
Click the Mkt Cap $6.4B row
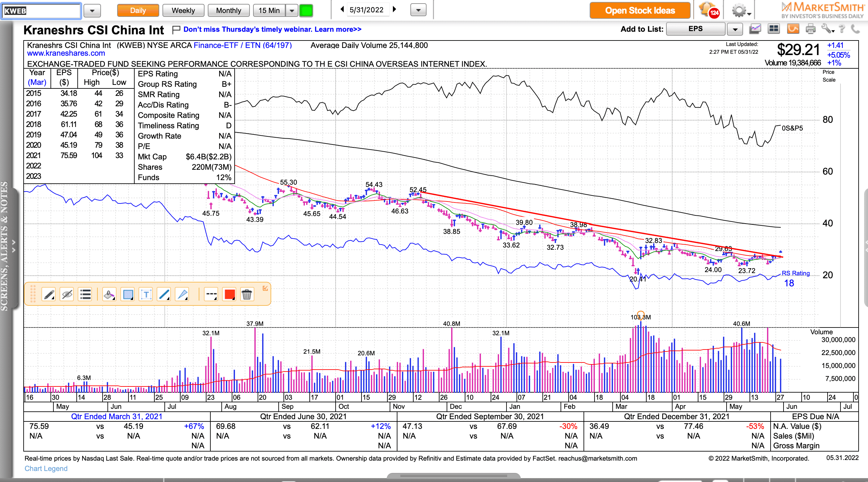pyautogui.click(x=184, y=156)
